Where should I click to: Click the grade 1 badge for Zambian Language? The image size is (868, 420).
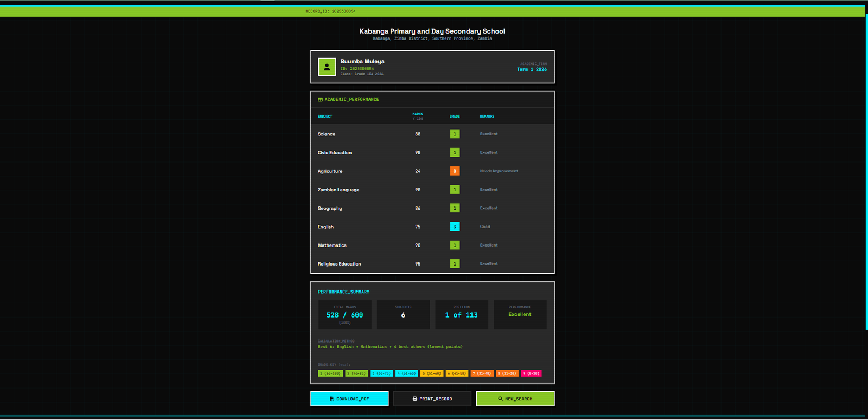coord(455,190)
